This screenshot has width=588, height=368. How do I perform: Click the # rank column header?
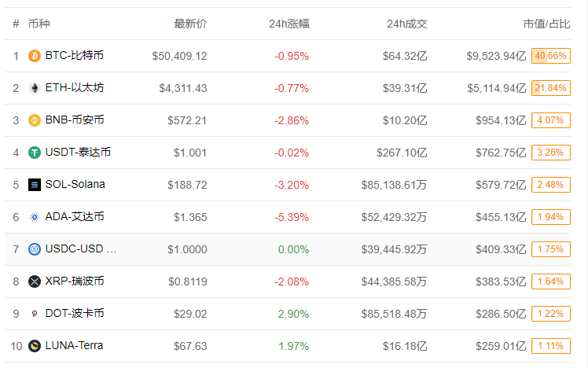click(16, 24)
